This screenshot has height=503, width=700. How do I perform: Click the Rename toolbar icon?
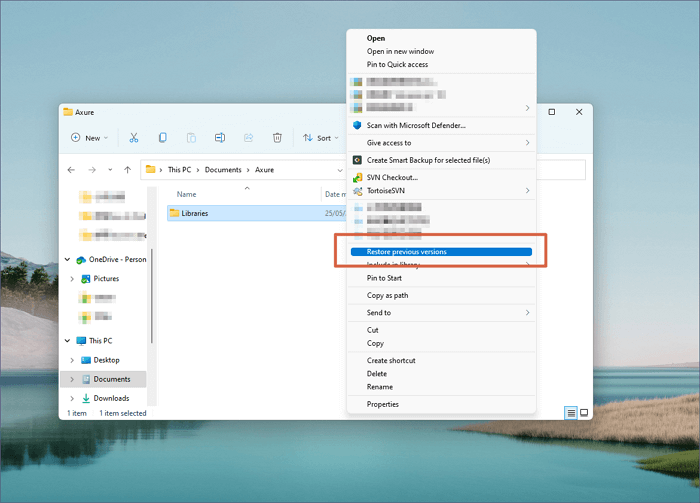coord(220,138)
